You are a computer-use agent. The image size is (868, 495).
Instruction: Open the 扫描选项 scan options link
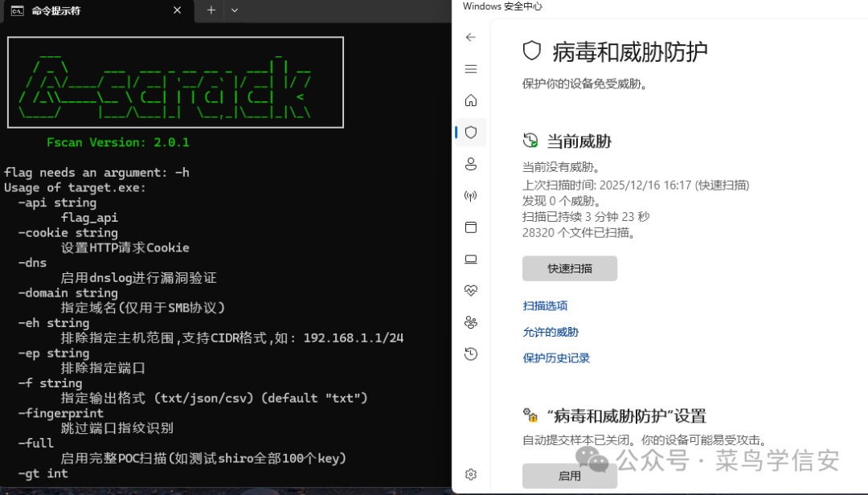546,305
